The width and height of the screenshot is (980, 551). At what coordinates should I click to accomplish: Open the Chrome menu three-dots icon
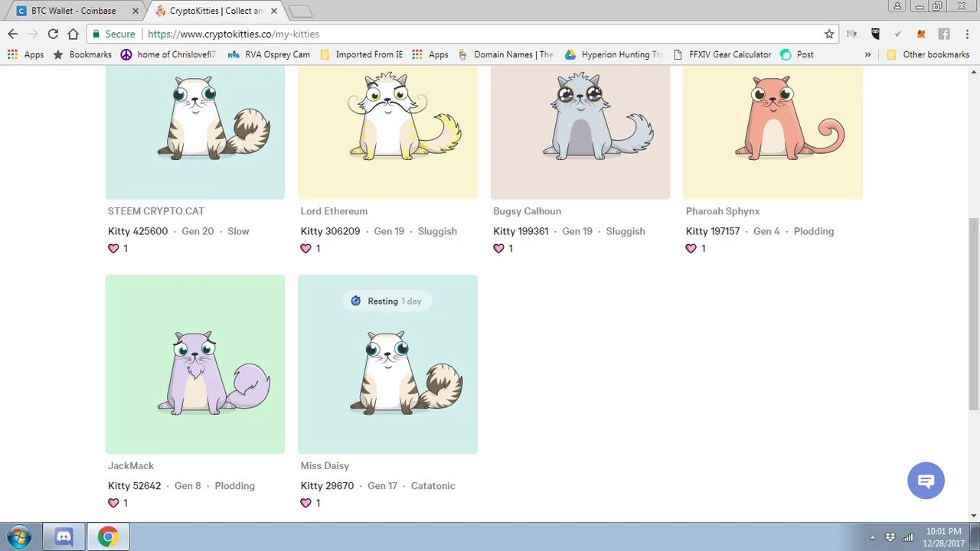(x=966, y=34)
